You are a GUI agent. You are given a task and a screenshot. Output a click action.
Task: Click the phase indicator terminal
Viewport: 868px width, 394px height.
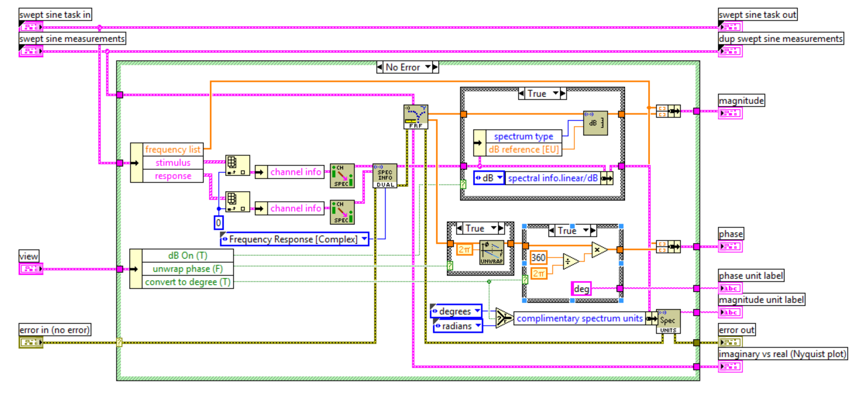click(730, 246)
